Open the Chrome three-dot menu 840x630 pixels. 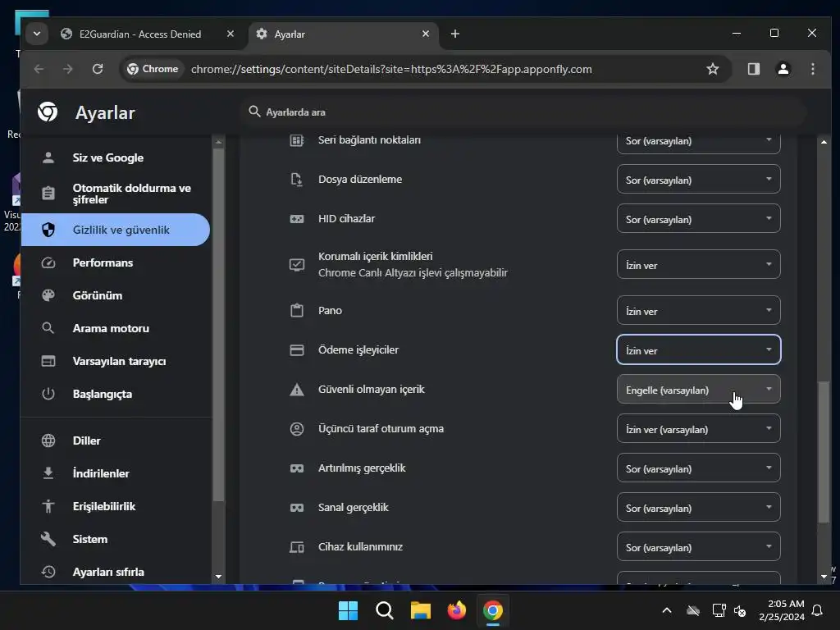click(x=813, y=69)
